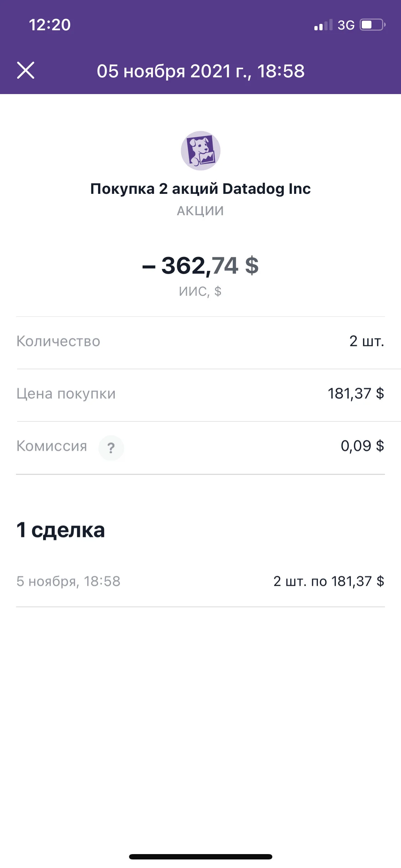The image size is (401, 868).
Task: Tap the 0,09 $ commission value
Action: point(363,446)
